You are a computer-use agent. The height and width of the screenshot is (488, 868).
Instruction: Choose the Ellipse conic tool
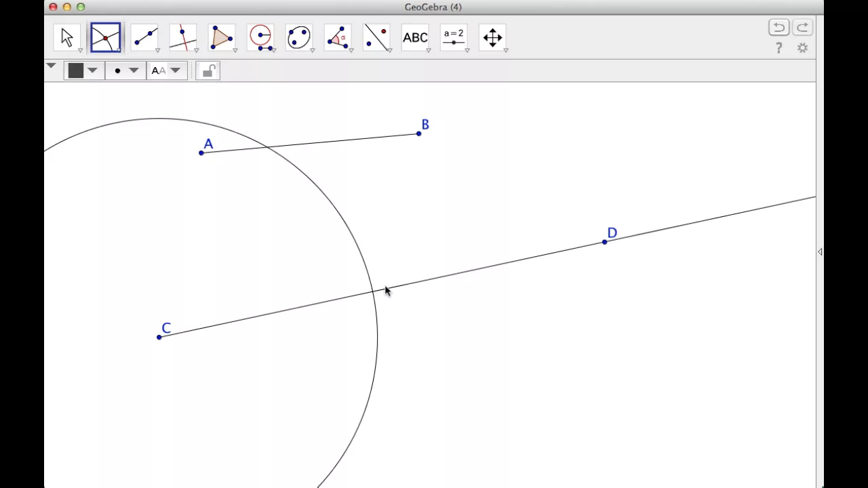299,37
